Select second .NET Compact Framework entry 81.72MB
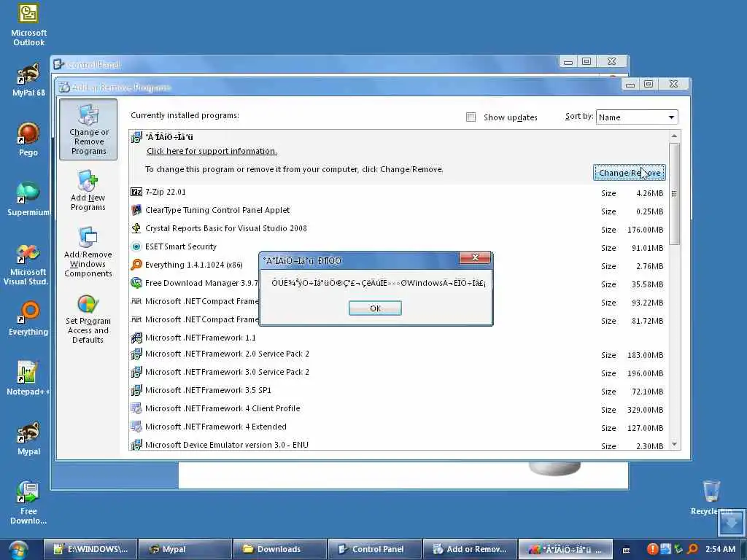 point(398,320)
